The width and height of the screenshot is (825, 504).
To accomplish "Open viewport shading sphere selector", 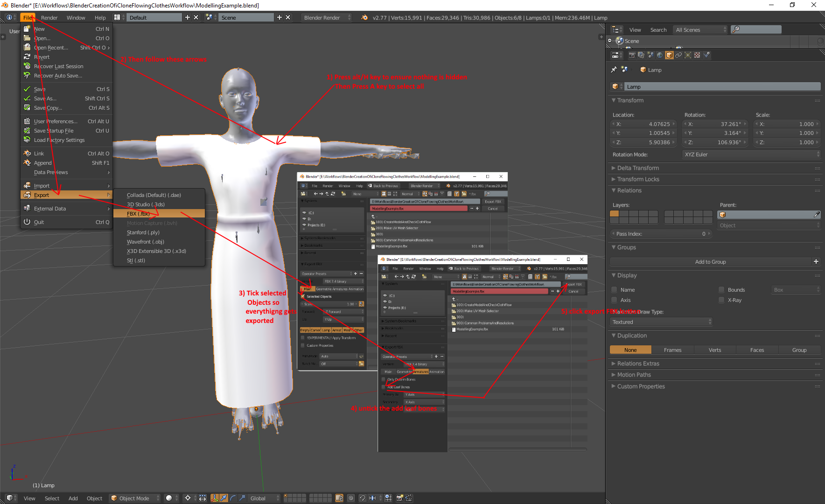I will (x=172, y=498).
